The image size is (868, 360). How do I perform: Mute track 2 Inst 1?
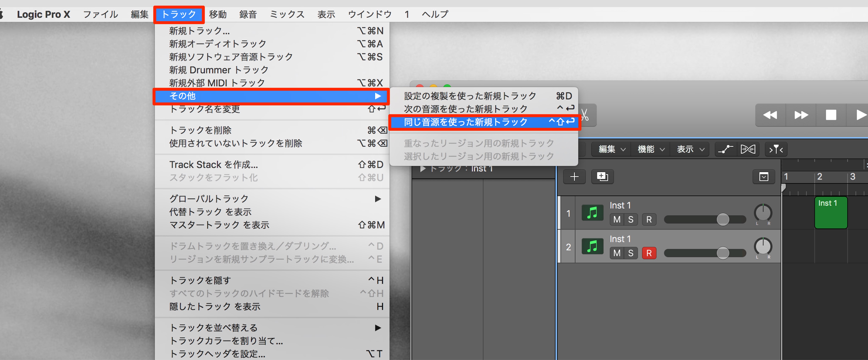click(617, 253)
